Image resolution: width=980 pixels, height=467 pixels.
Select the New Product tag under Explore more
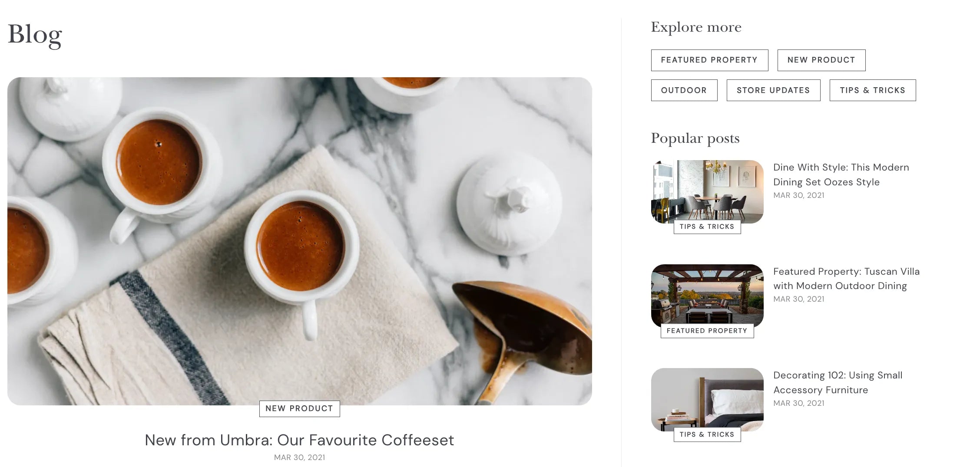click(821, 60)
